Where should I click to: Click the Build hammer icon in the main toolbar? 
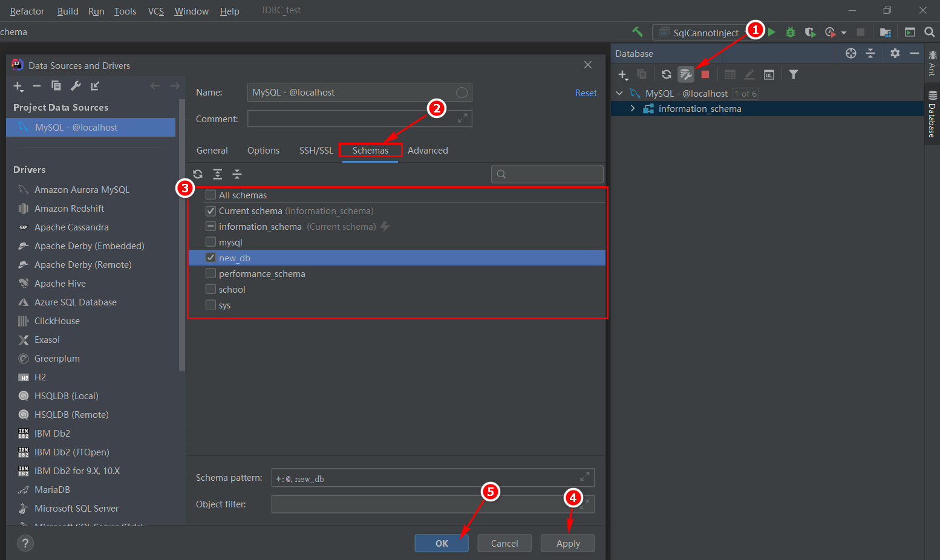tap(638, 32)
